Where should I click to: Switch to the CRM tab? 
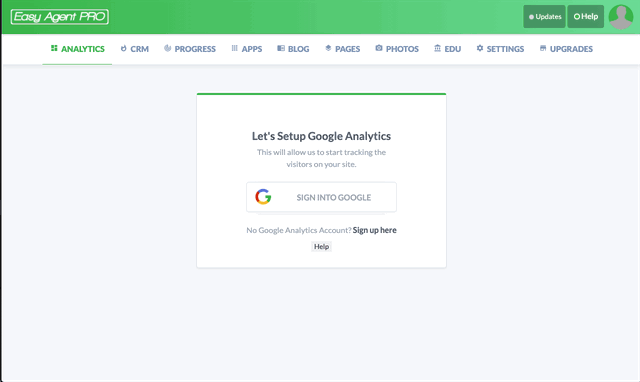click(x=135, y=49)
